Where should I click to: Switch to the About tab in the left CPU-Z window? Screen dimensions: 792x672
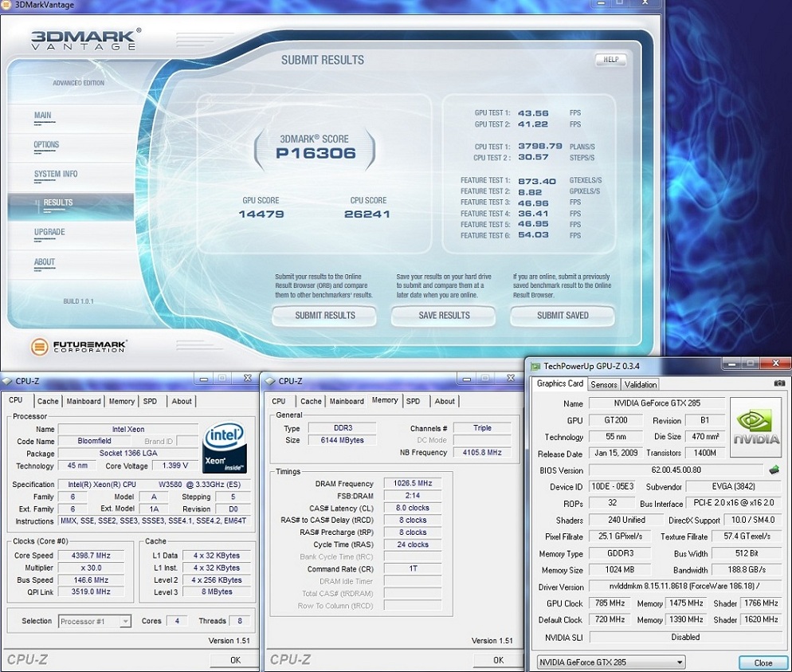pos(182,401)
